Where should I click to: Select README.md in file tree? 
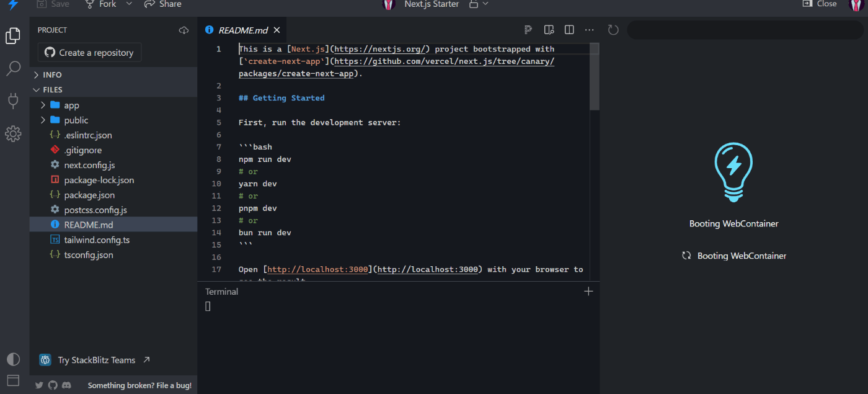coord(113,225)
